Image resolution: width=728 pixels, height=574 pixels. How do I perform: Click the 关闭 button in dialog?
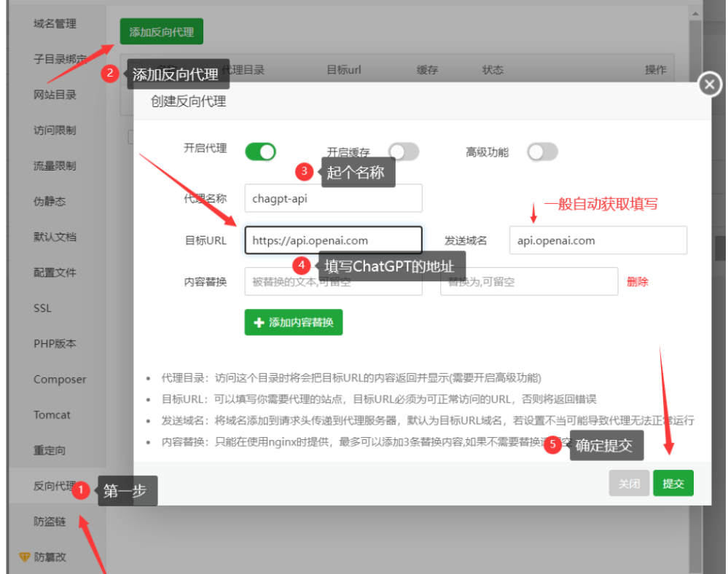pyautogui.click(x=629, y=484)
